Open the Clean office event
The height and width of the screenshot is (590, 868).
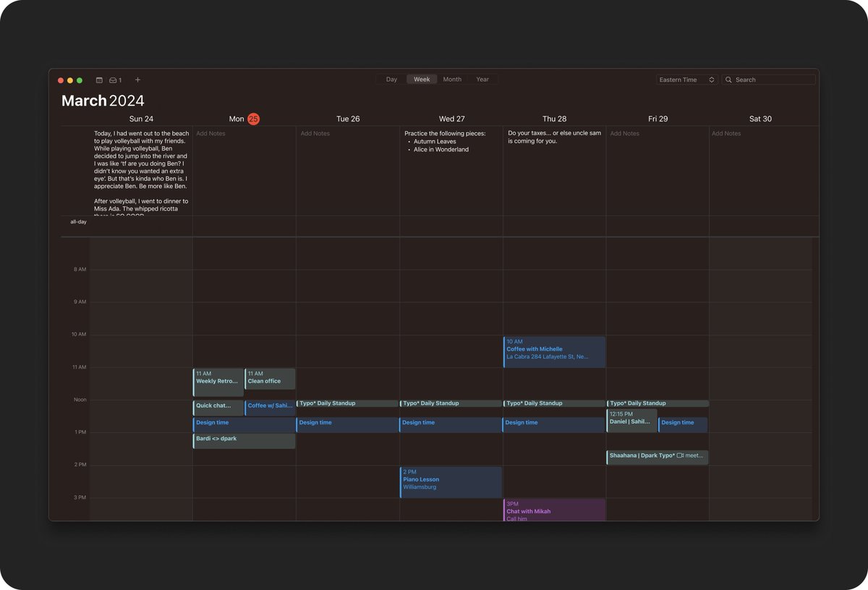pyautogui.click(x=270, y=379)
